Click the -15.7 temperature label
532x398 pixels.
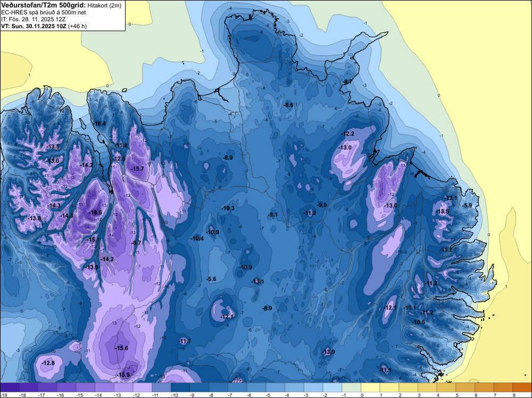(137, 169)
